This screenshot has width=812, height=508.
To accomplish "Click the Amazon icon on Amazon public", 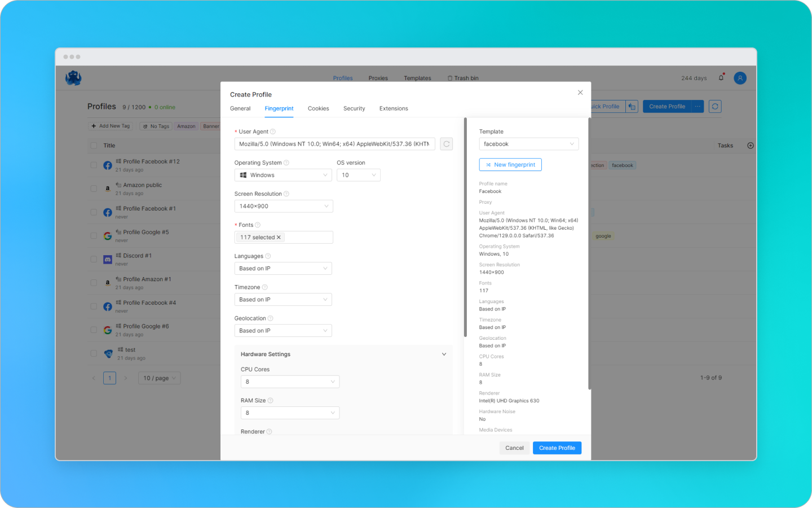I will (108, 189).
